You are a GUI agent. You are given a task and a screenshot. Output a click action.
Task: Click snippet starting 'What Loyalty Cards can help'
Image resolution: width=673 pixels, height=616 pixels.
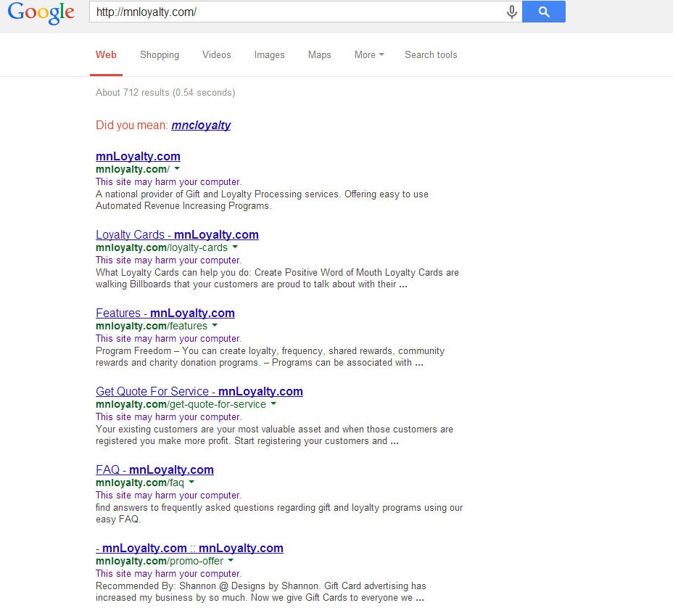[x=277, y=279]
